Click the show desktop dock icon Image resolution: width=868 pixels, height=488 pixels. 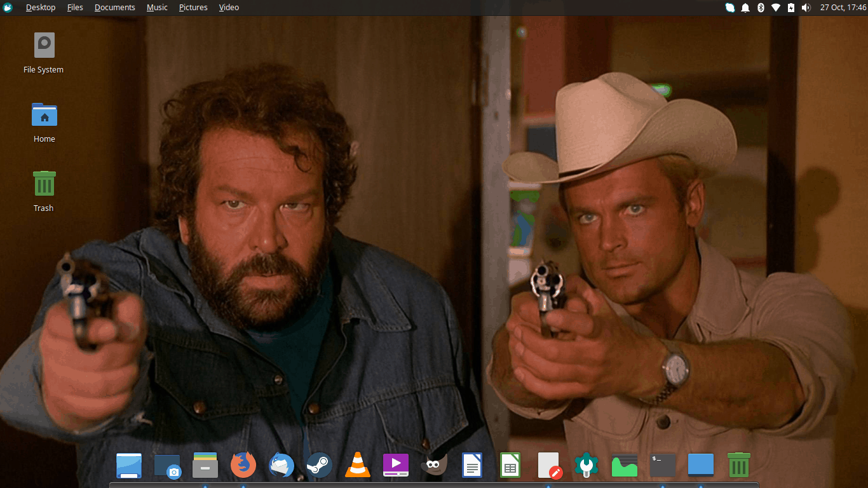129,465
